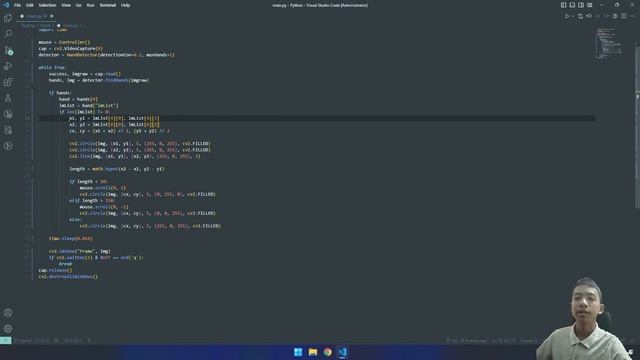Click the Visual Studio Code taskbar icon

point(342,352)
